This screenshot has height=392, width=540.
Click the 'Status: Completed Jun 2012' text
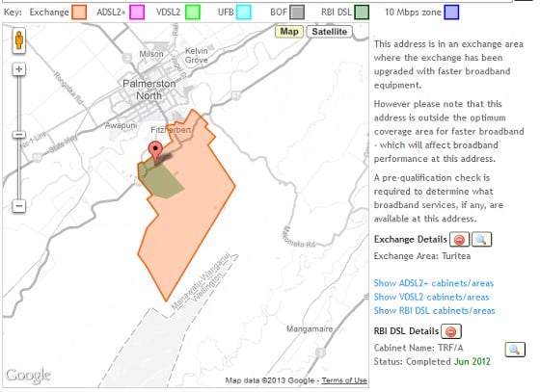tap(432, 362)
